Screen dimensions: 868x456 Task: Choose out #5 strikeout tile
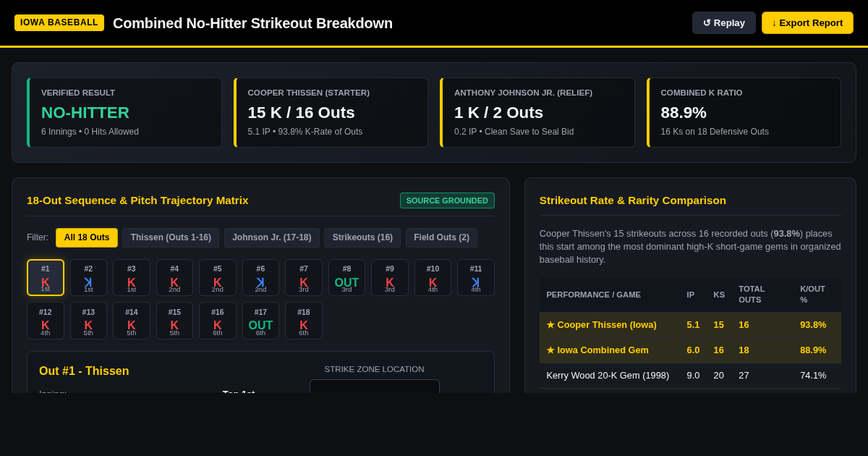click(x=218, y=278)
